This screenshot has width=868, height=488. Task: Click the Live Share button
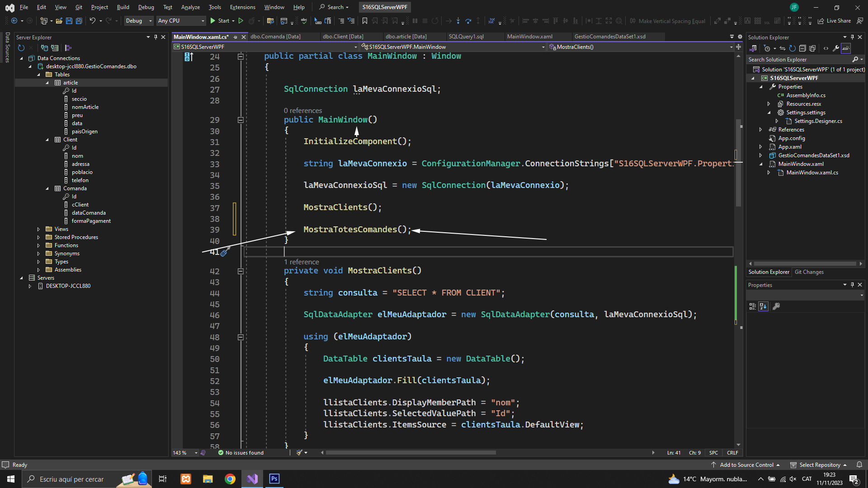pyautogui.click(x=834, y=21)
